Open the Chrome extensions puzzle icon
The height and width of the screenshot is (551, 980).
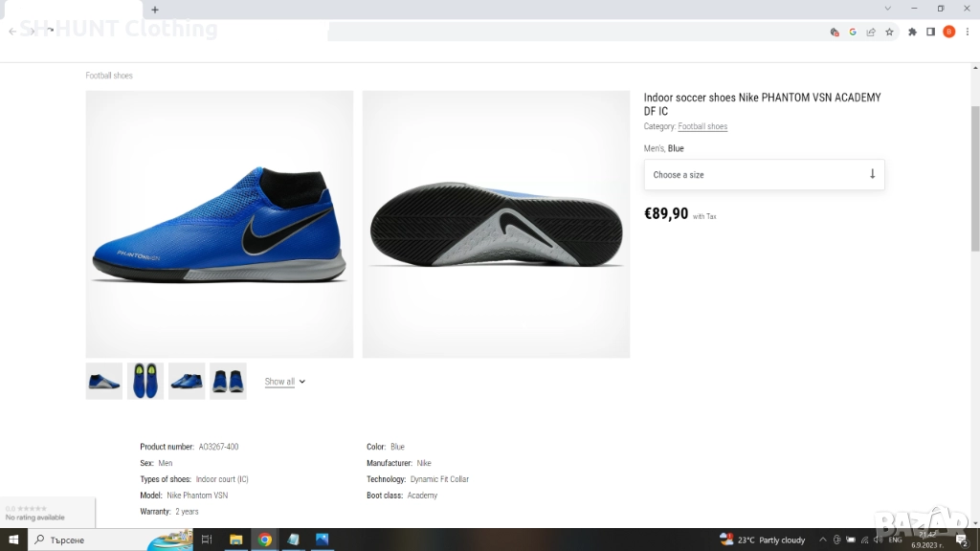[x=912, y=32]
